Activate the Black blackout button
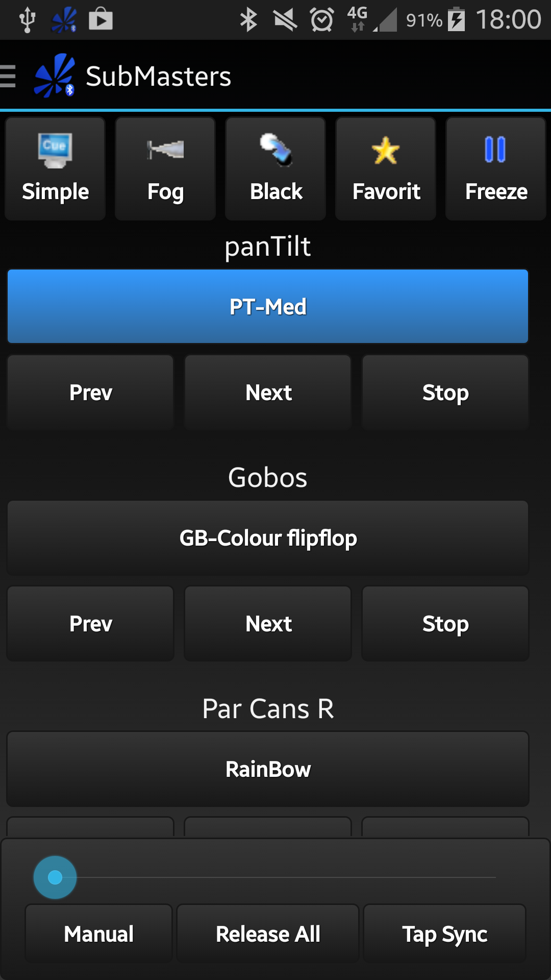This screenshot has width=551, height=980. click(275, 169)
